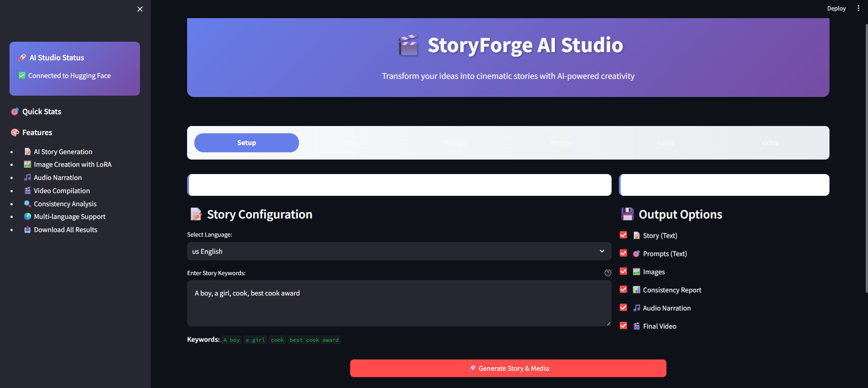Click the Story Configuration notepad icon
This screenshot has width=868, height=388.
[x=196, y=214]
